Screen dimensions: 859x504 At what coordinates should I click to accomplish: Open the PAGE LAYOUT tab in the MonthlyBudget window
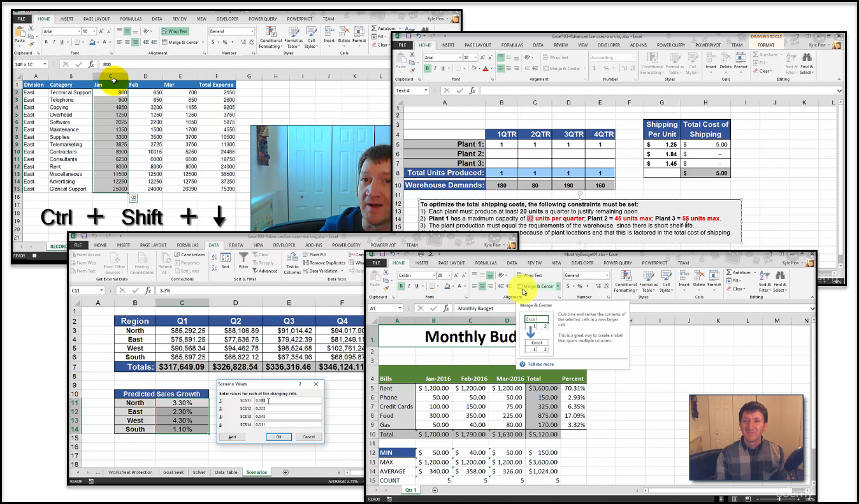[452, 263]
